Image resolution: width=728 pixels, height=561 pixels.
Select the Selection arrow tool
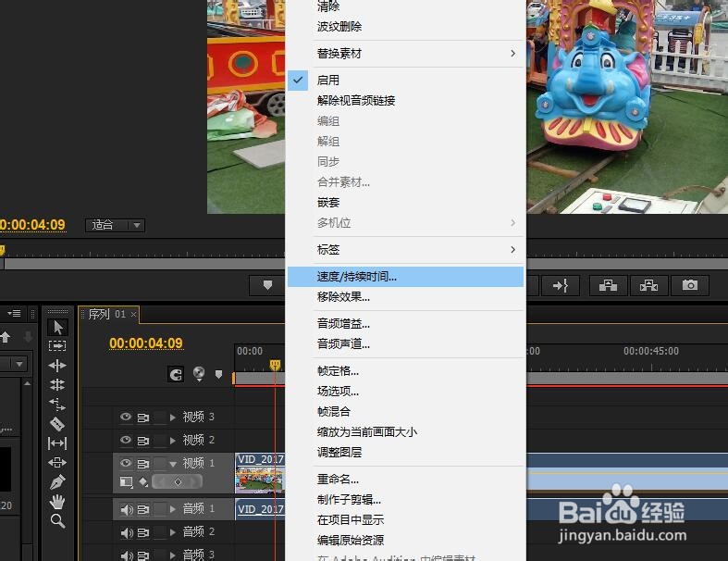coord(57,327)
